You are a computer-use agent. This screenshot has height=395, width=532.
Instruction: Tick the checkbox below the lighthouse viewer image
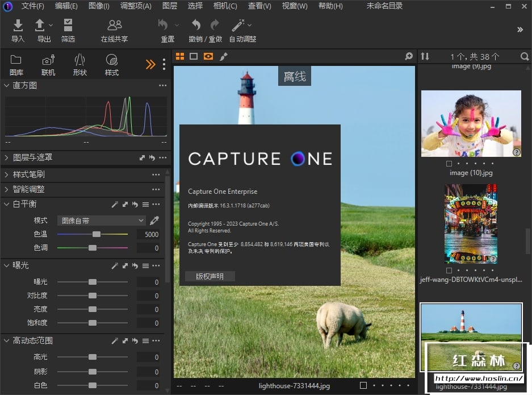pyautogui.click(x=363, y=386)
